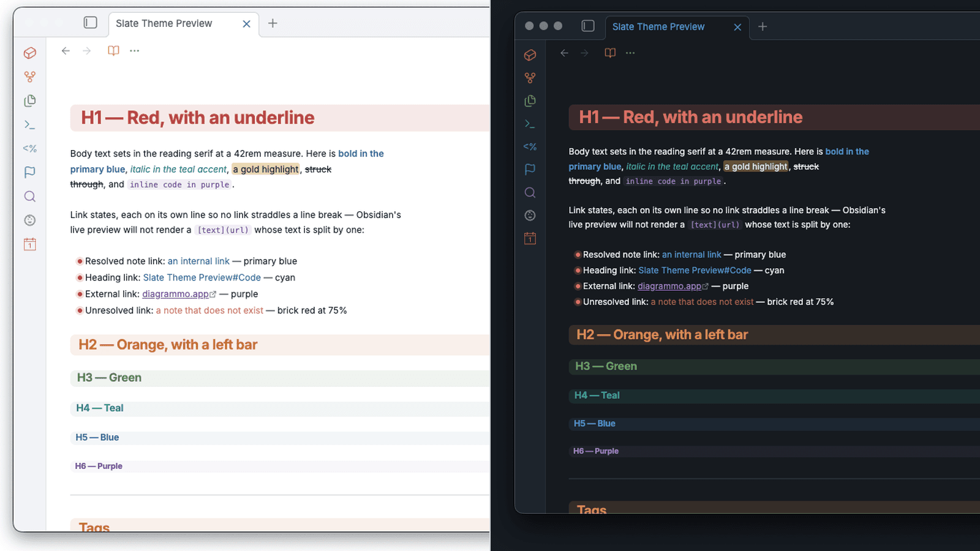Toggle the left sidebar in the light window
Screen dimensions: 980x551
pos(91,23)
